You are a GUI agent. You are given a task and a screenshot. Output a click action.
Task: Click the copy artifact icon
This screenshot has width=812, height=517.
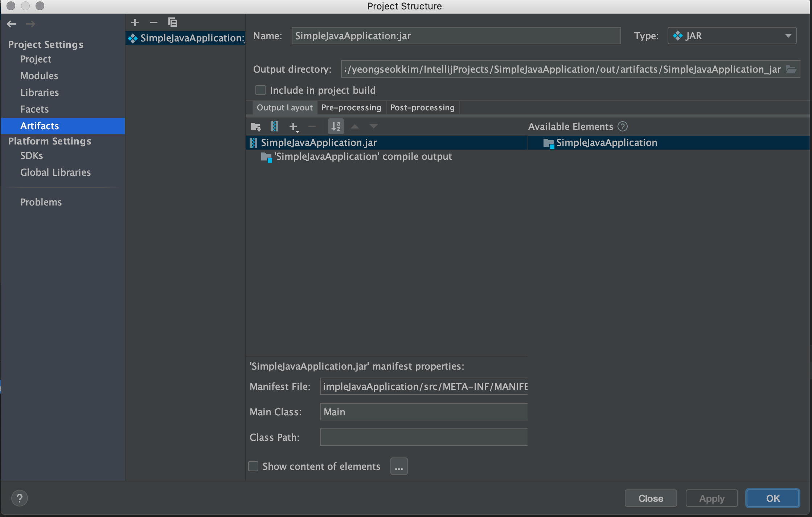click(173, 23)
